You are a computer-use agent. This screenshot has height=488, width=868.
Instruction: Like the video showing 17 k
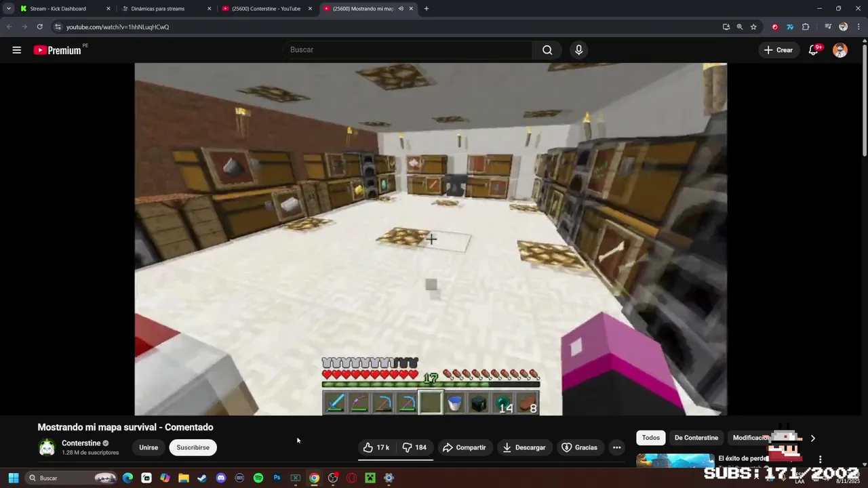pyautogui.click(x=376, y=447)
